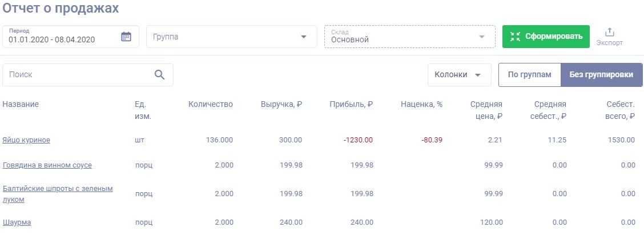Click the Export upload icon
Screen dimensions: 644x239
[609, 32]
